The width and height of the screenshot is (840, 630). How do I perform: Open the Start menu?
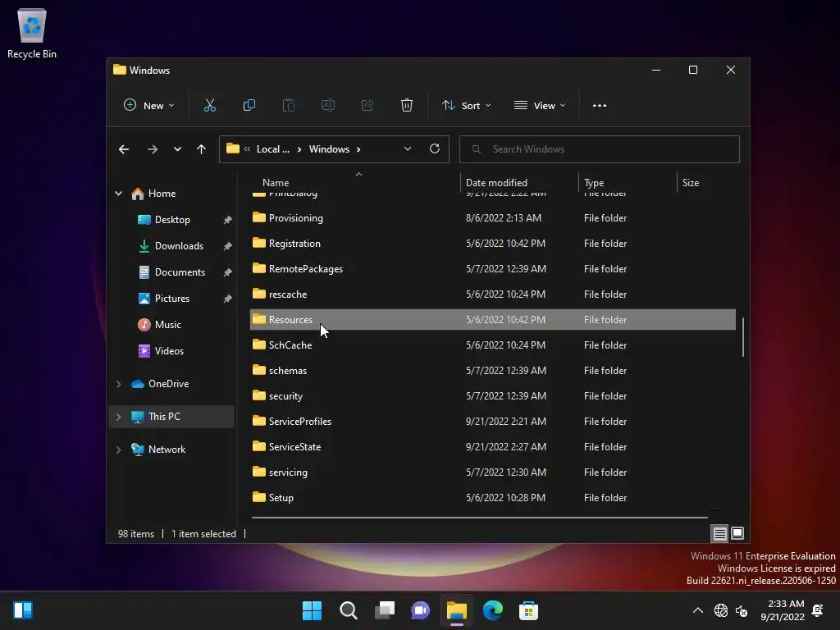tap(313, 610)
